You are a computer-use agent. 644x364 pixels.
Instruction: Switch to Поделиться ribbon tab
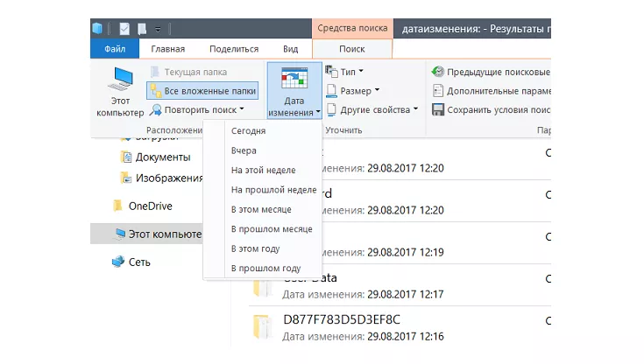234,49
